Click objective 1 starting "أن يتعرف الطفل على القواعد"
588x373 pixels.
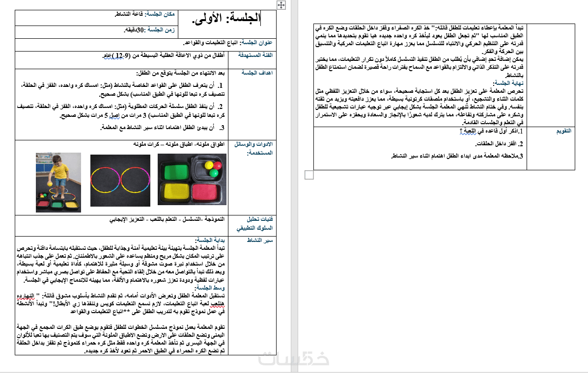pos(123,90)
